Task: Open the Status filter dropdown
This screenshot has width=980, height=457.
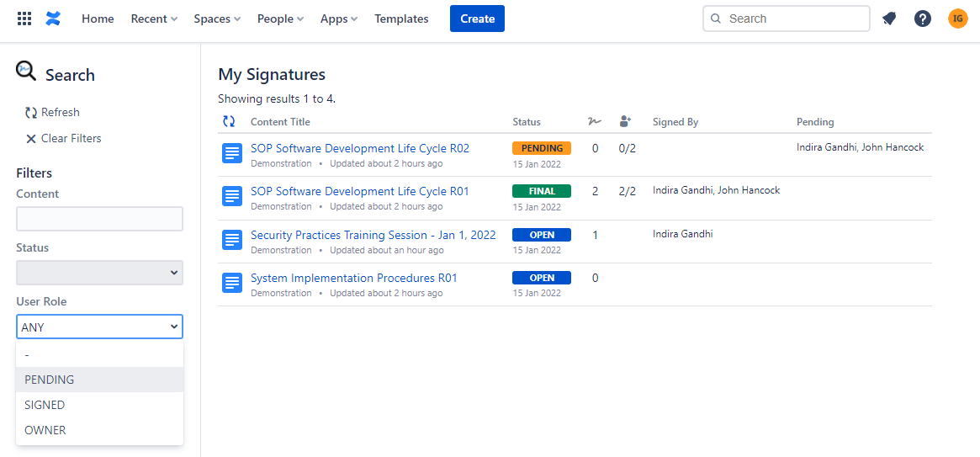Action: click(x=99, y=273)
